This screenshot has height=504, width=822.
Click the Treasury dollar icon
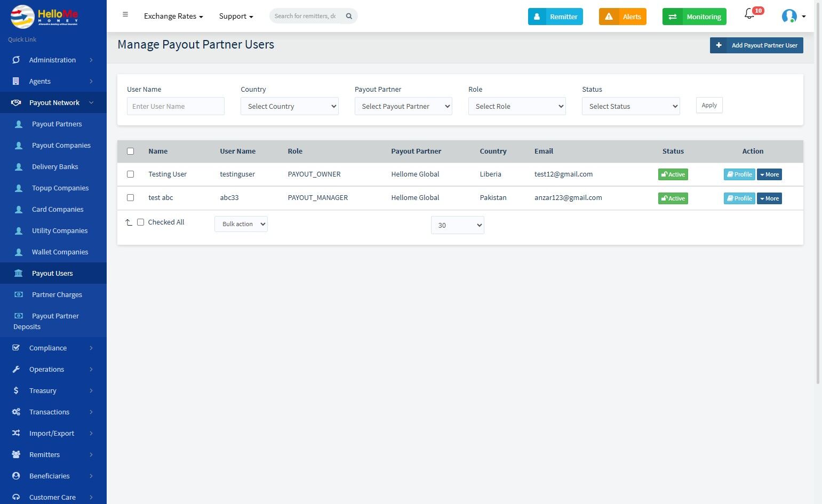click(16, 390)
